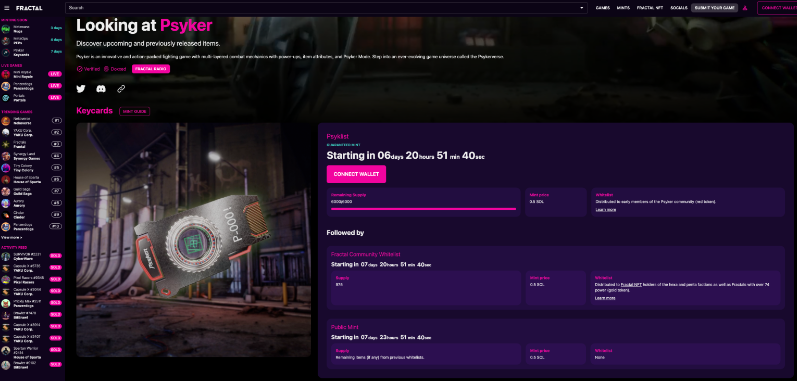Click inside the Search input field
797x381 pixels.
coord(323,8)
